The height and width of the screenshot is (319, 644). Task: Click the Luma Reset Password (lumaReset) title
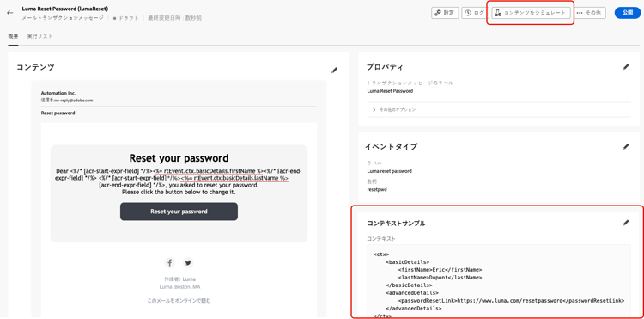click(x=65, y=9)
